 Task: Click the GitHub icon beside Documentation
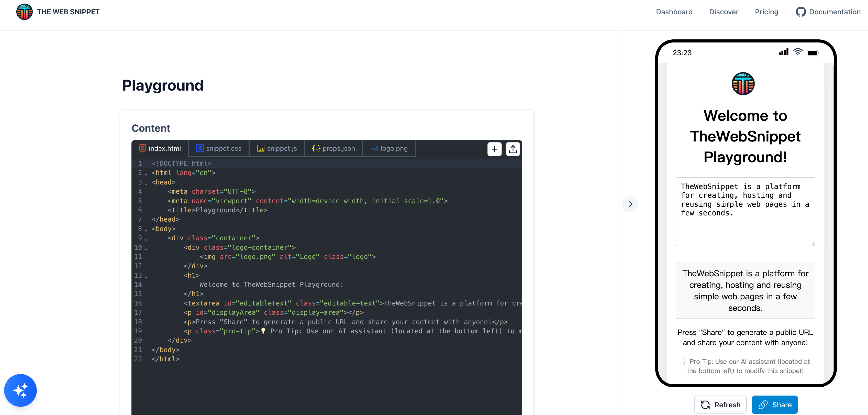800,12
